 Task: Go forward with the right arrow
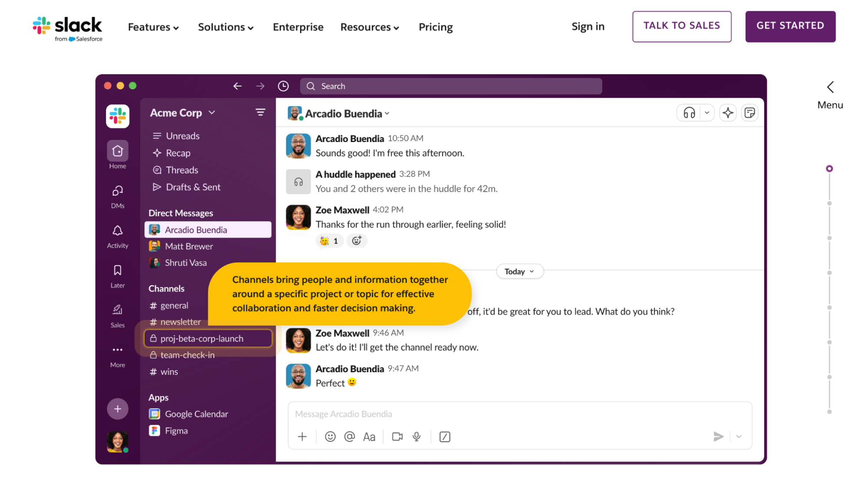pos(260,86)
